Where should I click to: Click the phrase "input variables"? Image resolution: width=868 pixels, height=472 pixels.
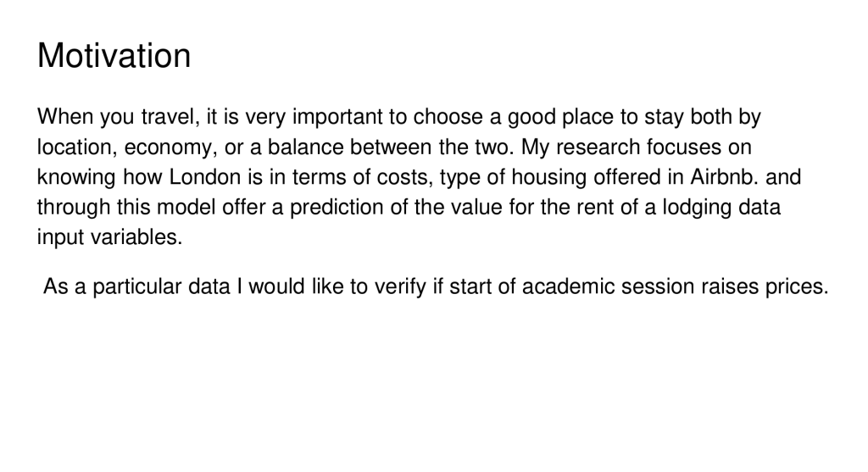click(109, 237)
